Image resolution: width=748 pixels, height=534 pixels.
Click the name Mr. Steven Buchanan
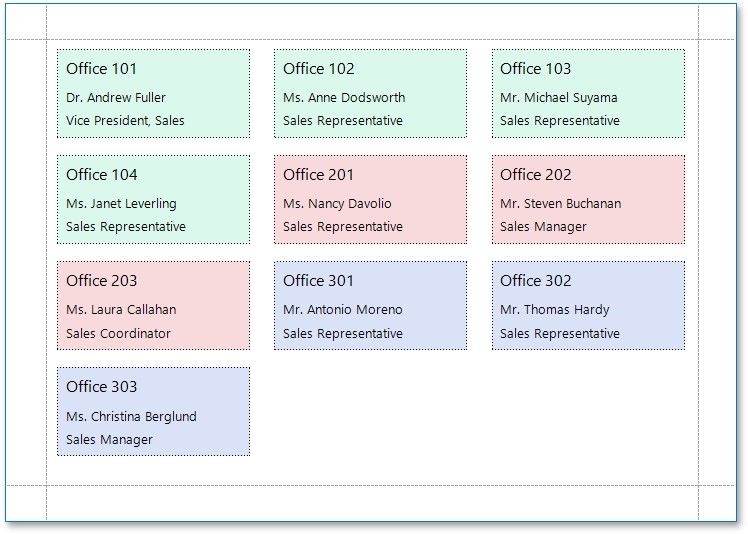[561, 204]
